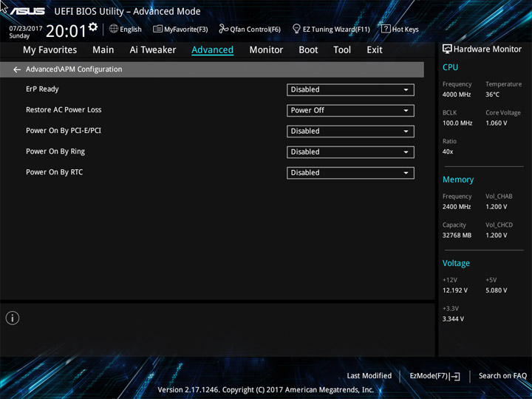Click the settings gear next to the clock

[x=93, y=27]
